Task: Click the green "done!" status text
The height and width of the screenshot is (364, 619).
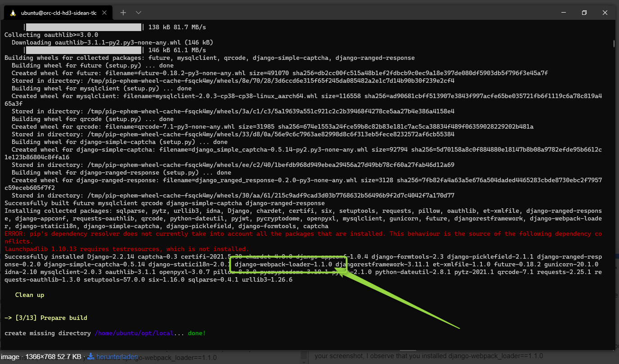Action: (x=197, y=333)
